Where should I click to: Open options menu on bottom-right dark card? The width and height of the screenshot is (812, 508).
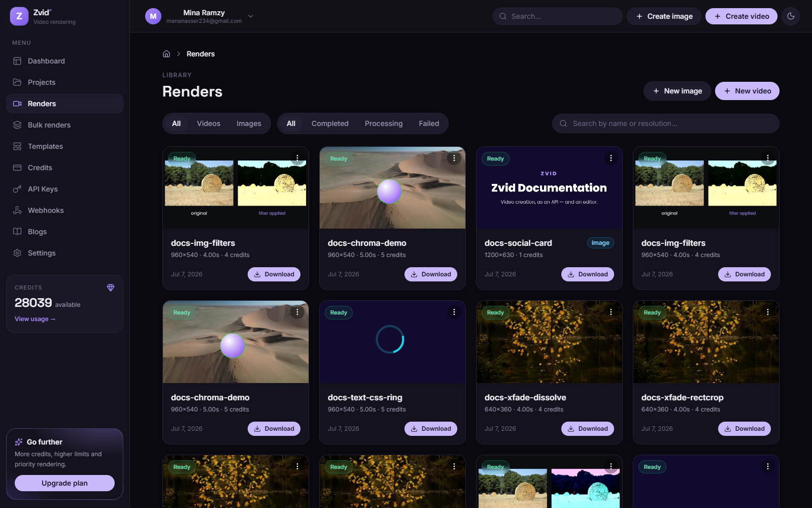(x=768, y=466)
